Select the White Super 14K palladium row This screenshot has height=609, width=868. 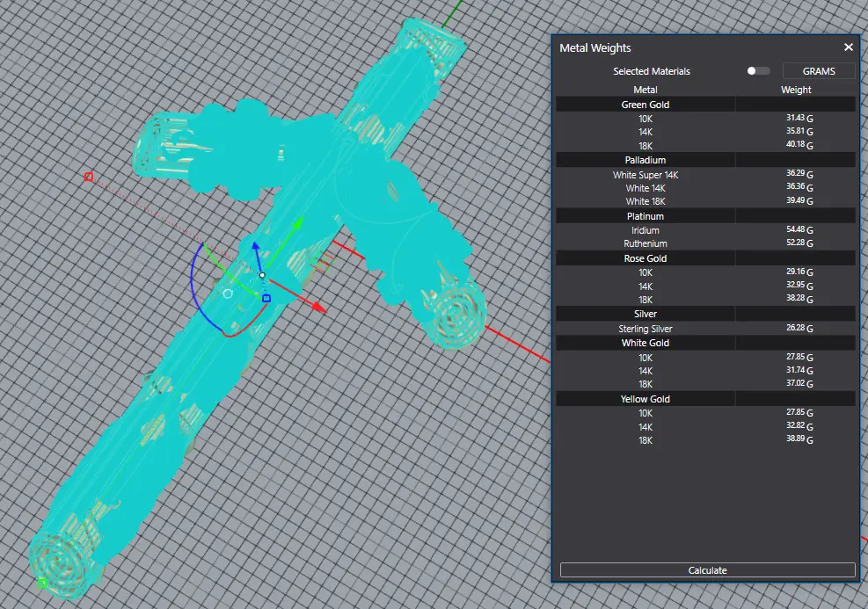[x=646, y=175]
